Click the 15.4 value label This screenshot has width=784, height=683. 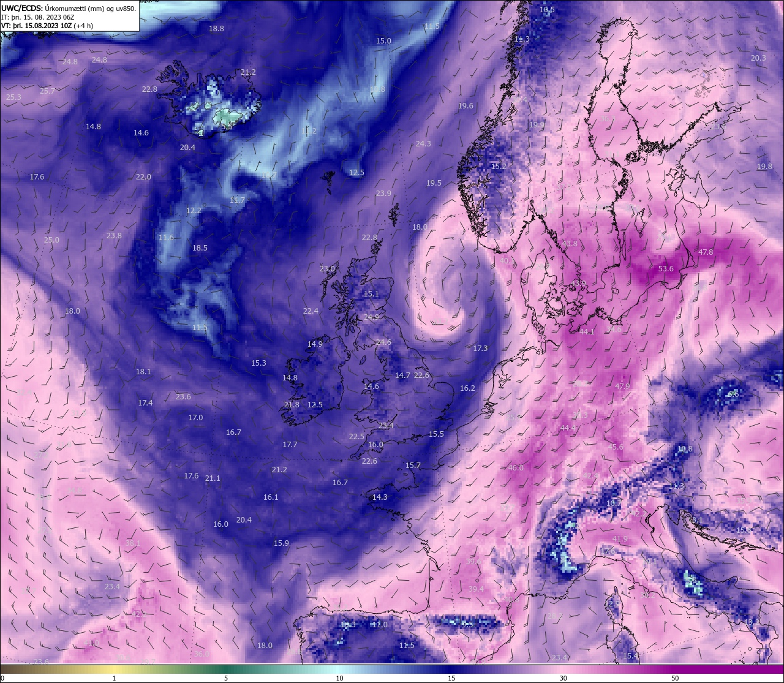coord(630,656)
